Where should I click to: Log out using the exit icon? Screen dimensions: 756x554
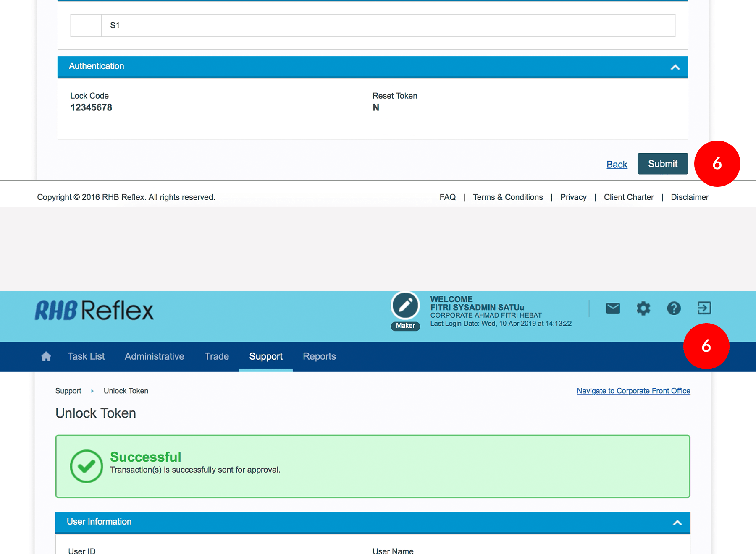(x=704, y=308)
